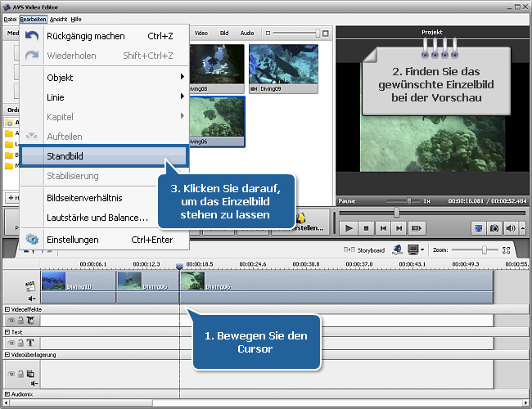This screenshot has height=409, width=532.
Task: Adjust the timeline Zoom slider handle
Action: tap(485, 250)
